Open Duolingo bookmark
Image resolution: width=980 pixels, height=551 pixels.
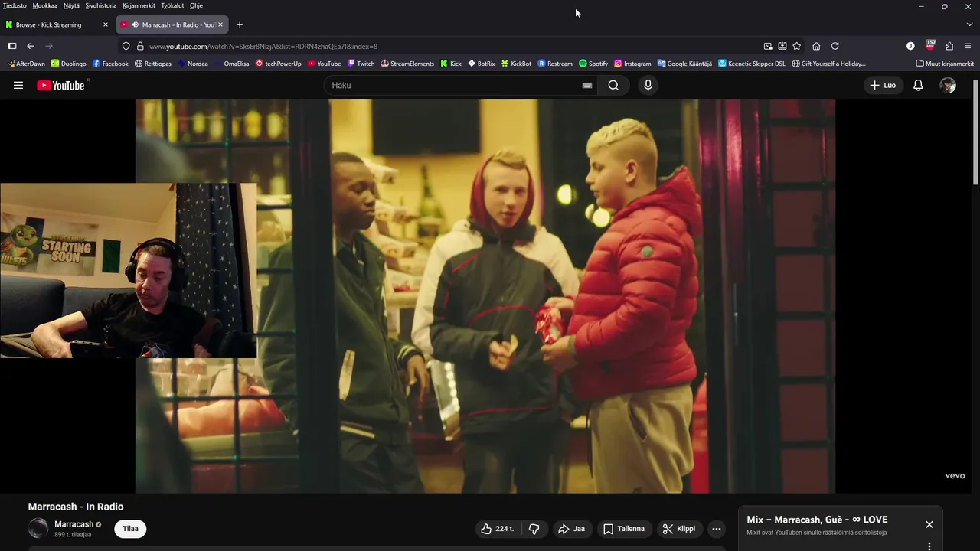coord(69,64)
